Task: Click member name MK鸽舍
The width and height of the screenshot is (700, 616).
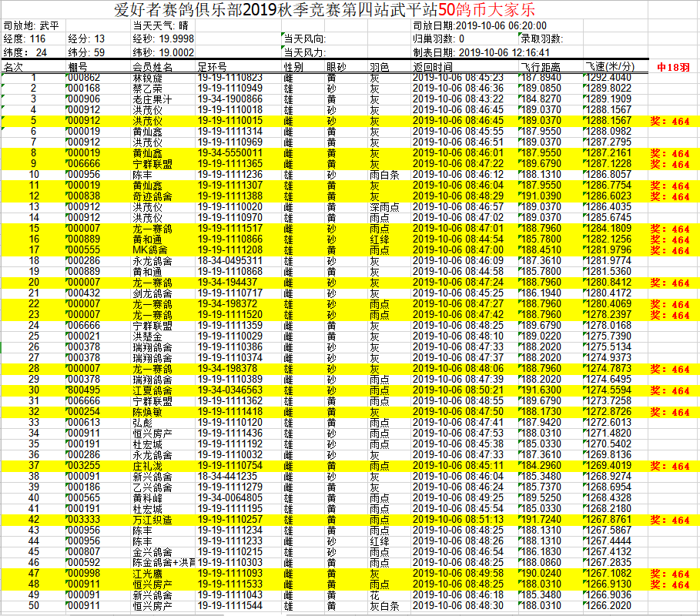Action: coord(150,250)
